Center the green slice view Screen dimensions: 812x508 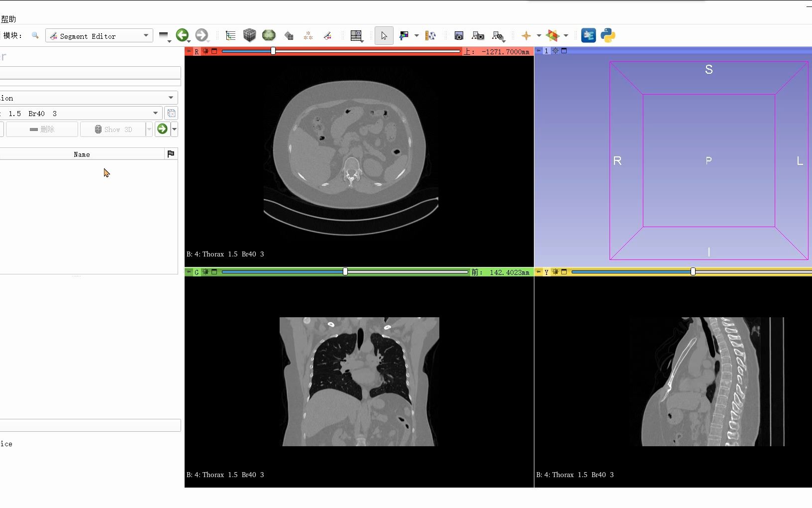(x=205, y=271)
